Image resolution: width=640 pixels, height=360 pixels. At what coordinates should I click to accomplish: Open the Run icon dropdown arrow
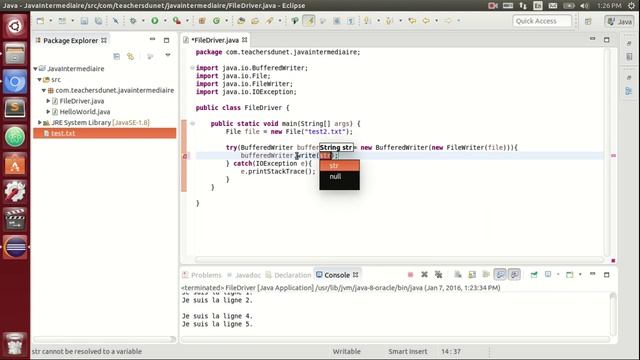165,21
